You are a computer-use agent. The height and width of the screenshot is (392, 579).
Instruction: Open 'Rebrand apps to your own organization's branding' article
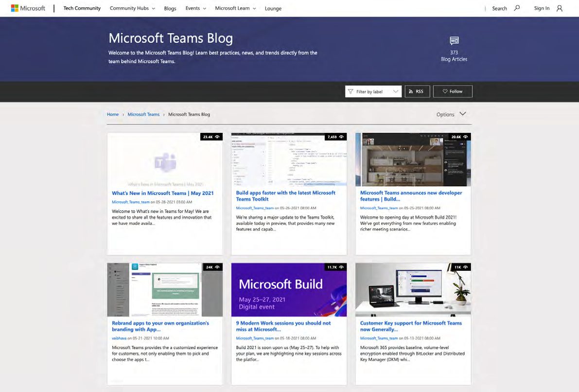pyautogui.click(x=160, y=326)
